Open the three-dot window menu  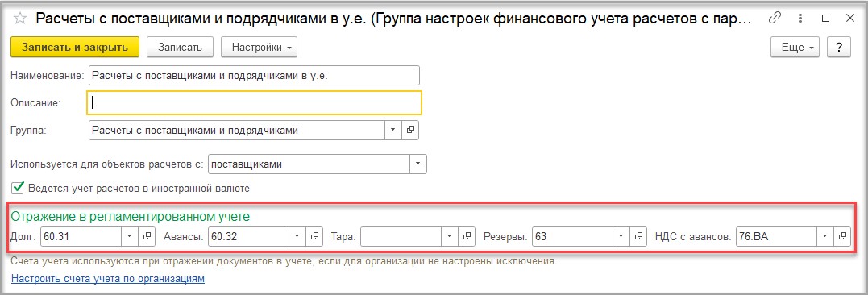[x=801, y=19]
